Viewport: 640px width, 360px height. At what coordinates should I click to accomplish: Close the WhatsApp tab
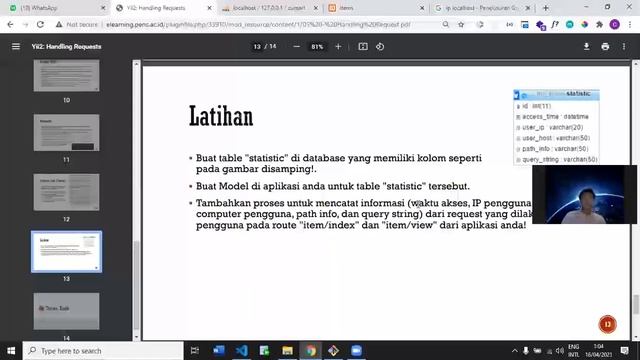[103, 8]
